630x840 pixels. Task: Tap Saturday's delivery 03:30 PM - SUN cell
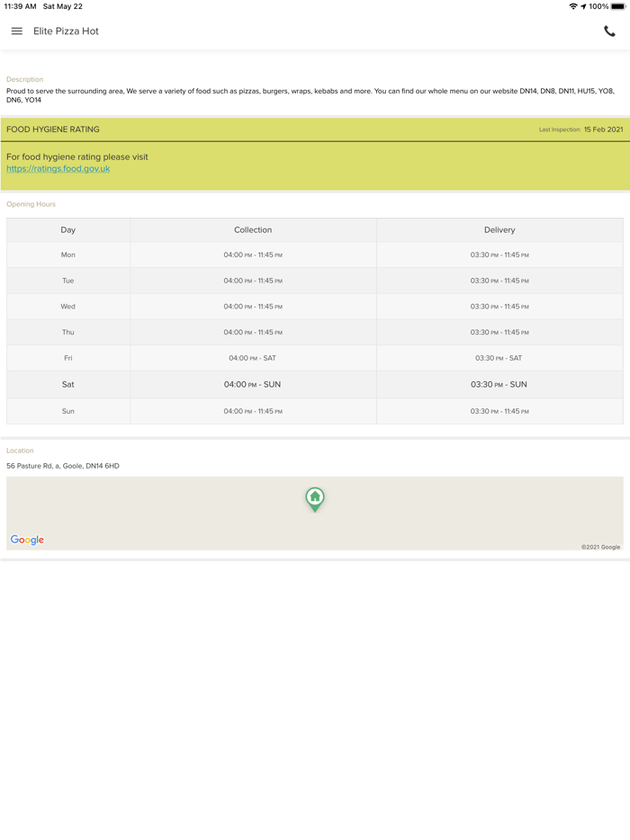click(499, 385)
